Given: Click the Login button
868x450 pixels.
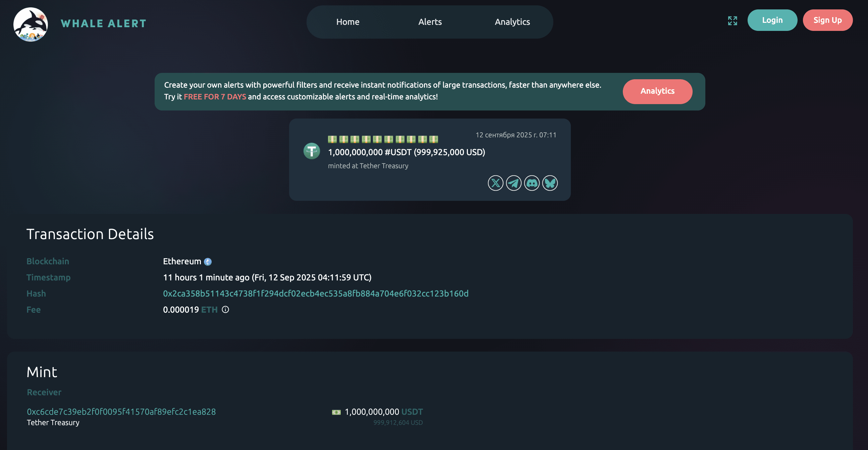Looking at the screenshot, I should point(772,20).
